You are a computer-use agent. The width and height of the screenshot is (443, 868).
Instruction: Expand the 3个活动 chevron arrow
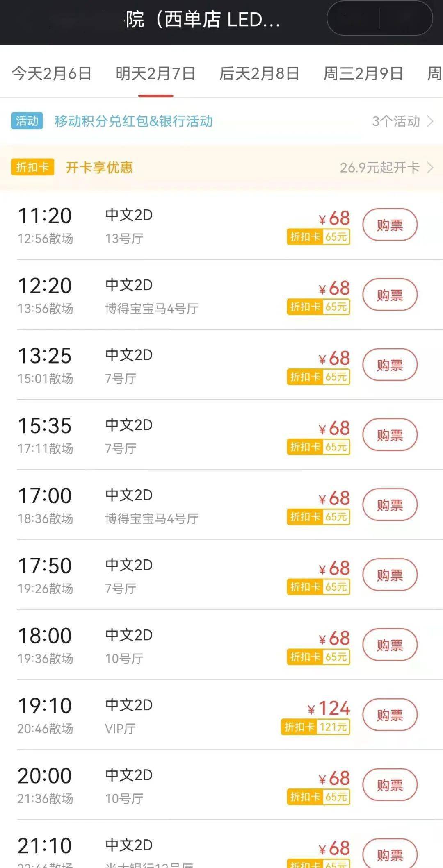(430, 121)
